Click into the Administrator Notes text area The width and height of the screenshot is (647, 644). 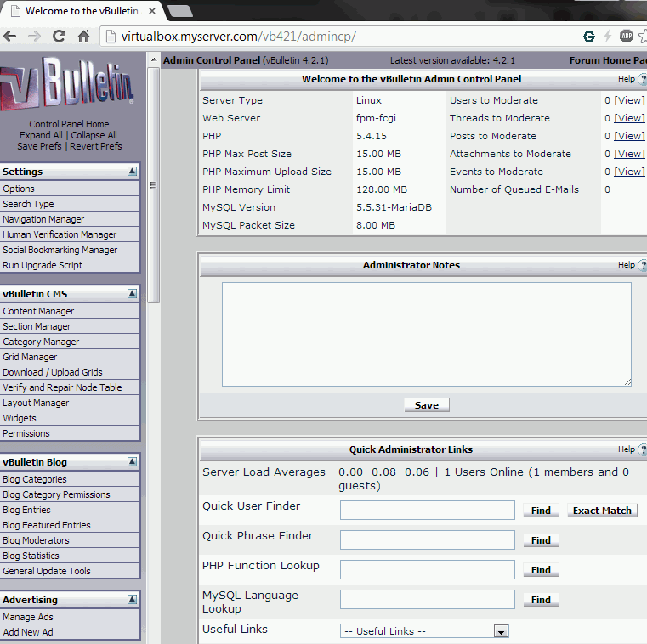427,335
